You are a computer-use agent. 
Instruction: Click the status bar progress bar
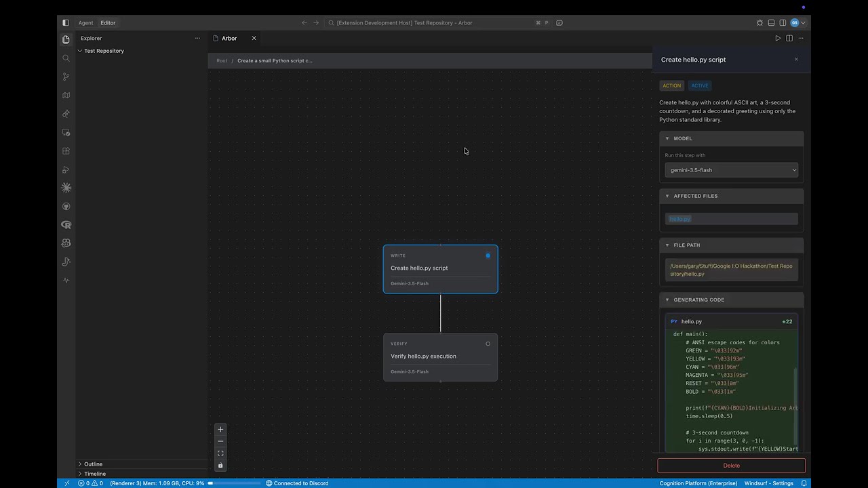tap(234, 483)
